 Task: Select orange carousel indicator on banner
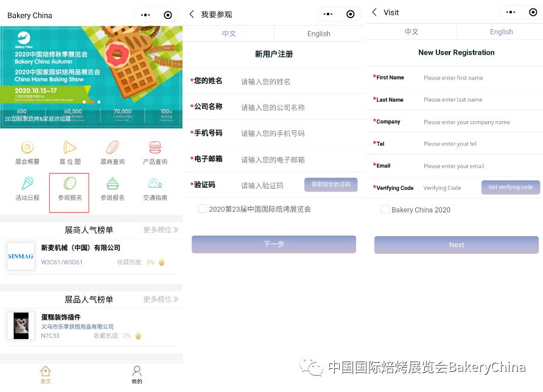91,102
